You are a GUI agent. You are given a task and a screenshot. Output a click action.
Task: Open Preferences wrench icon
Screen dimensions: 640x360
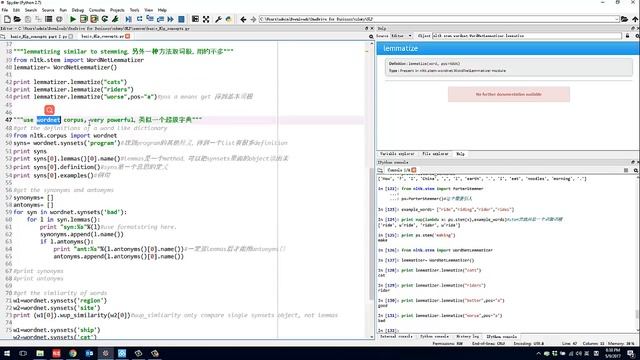click(218, 19)
